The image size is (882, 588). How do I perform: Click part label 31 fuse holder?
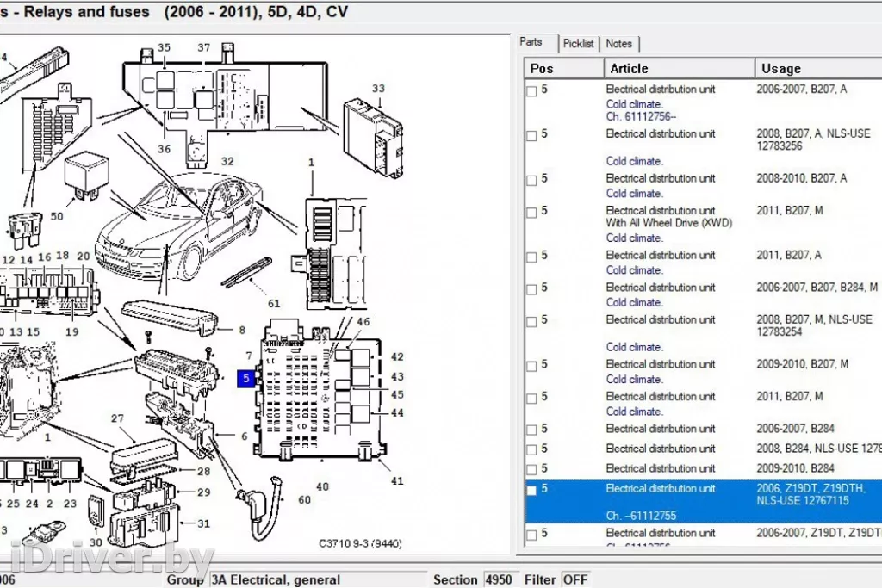[x=203, y=524]
